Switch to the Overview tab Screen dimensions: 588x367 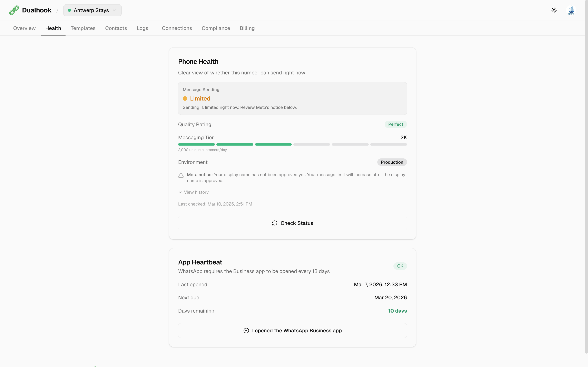pyautogui.click(x=24, y=28)
